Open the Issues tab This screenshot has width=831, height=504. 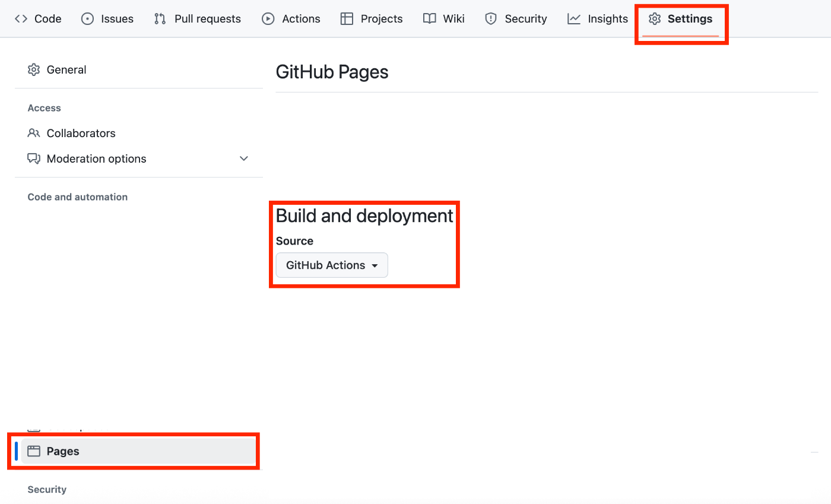(x=107, y=19)
